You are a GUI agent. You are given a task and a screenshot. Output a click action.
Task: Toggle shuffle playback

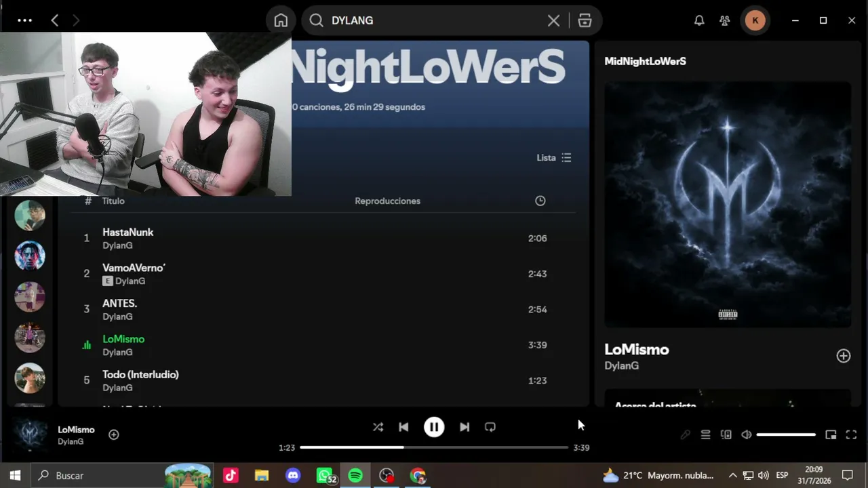pyautogui.click(x=378, y=427)
